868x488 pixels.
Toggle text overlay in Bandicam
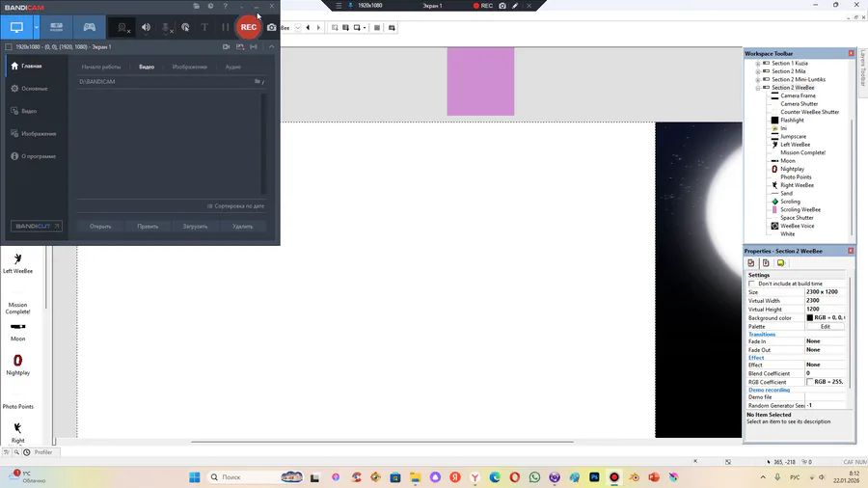[x=204, y=27]
